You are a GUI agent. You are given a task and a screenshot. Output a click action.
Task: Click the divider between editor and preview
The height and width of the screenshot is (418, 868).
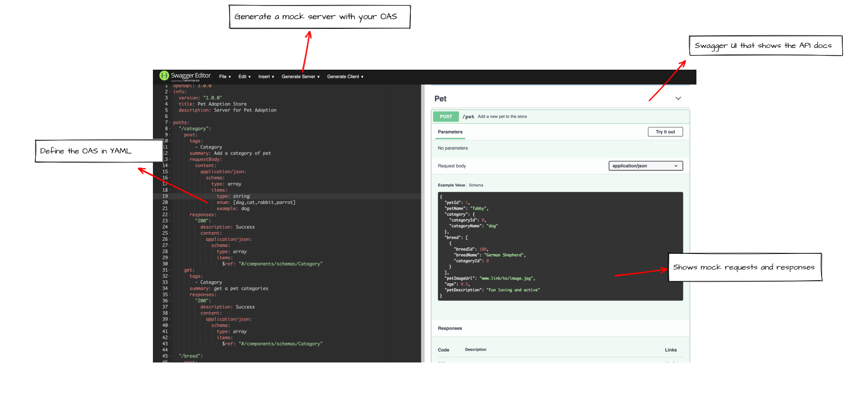pos(422,222)
